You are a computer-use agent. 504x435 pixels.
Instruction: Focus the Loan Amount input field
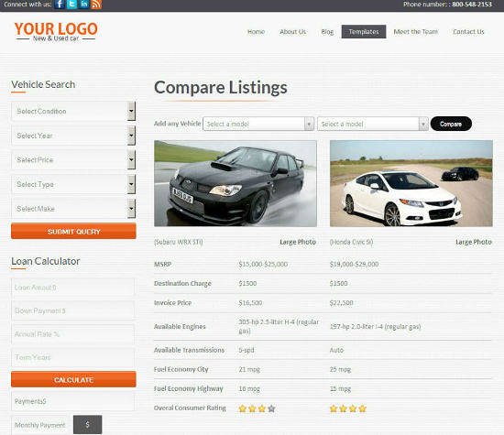coord(73,288)
